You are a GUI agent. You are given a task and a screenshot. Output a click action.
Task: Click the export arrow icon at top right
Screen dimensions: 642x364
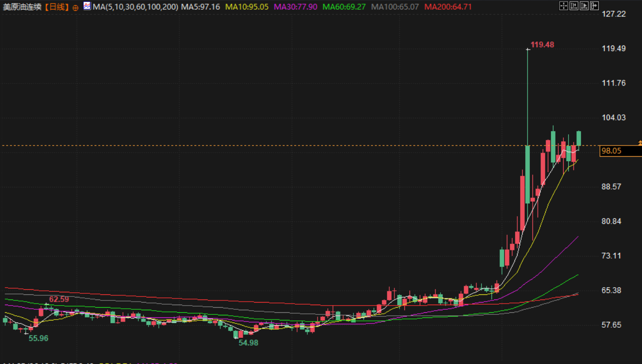[594, 6]
